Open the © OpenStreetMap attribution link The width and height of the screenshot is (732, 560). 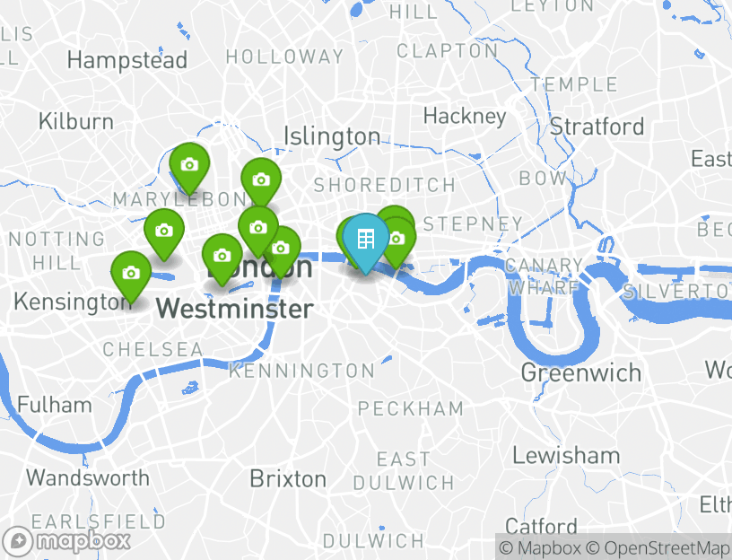(x=657, y=547)
